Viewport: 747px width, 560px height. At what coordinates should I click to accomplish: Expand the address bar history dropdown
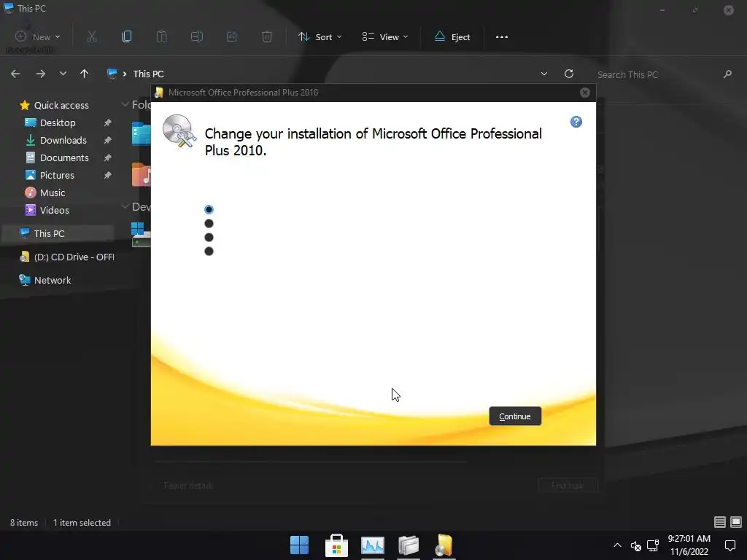(x=544, y=74)
